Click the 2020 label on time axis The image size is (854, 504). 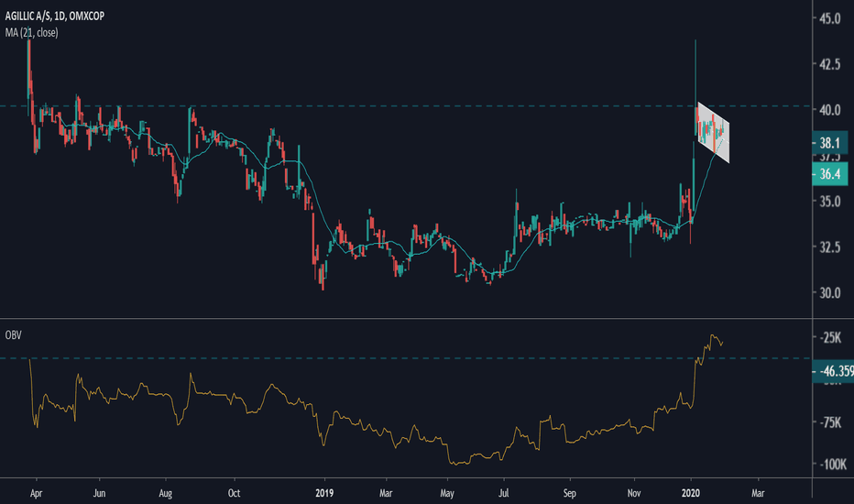click(x=691, y=493)
